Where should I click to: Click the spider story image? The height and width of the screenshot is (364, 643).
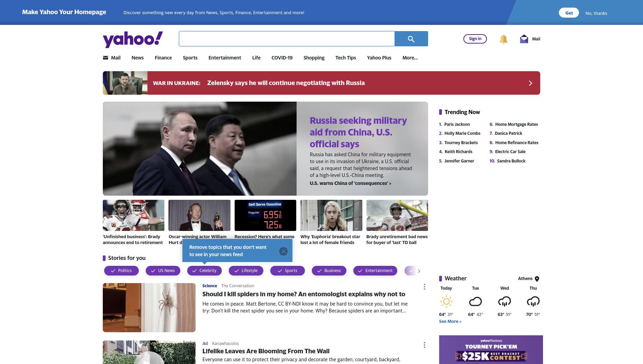(149, 308)
